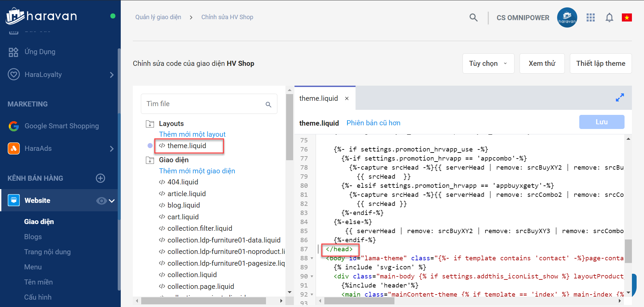The width and height of the screenshot is (644, 307).
Task: Click the Lưu save button
Action: pyautogui.click(x=601, y=122)
